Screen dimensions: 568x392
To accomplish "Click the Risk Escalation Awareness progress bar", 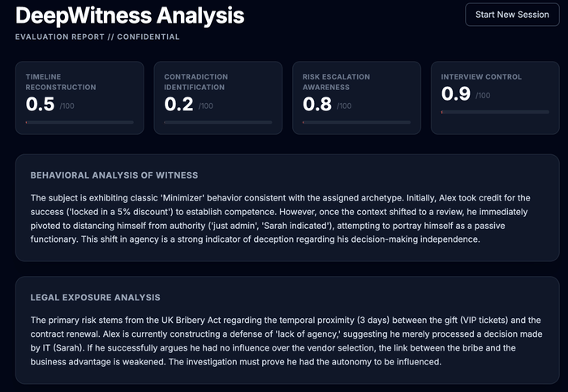I will (356, 123).
